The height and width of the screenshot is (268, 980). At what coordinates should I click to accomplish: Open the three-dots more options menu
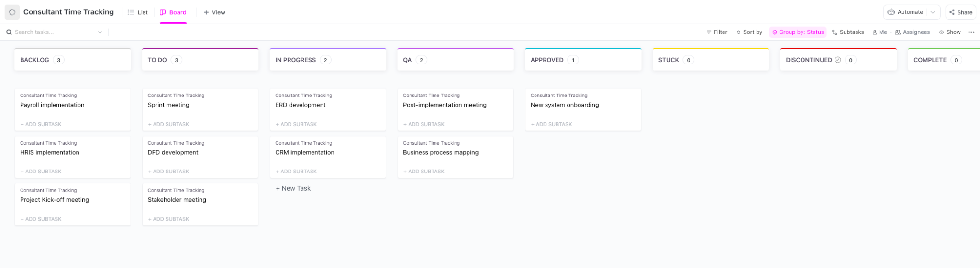[x=971, y=32]
